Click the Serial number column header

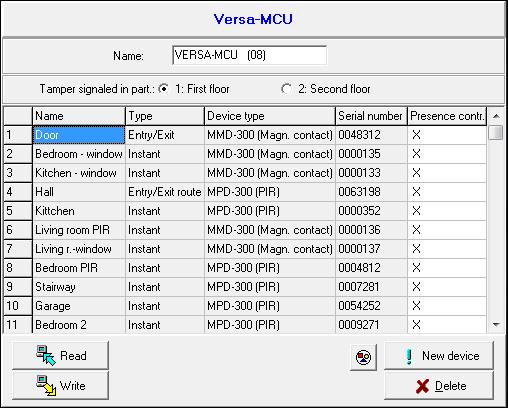pos(371,116)
